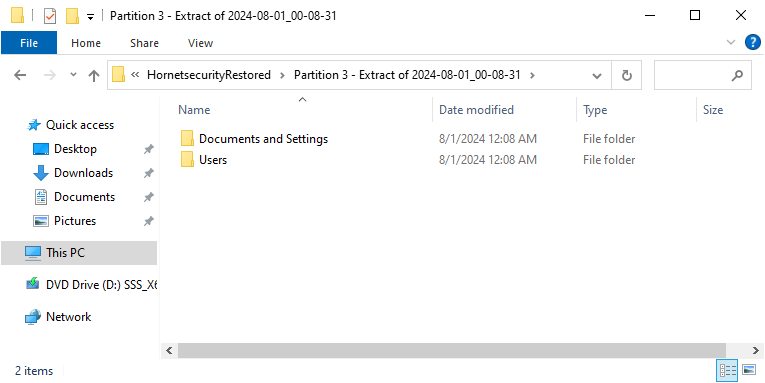Refresh the current folder view

626,75
